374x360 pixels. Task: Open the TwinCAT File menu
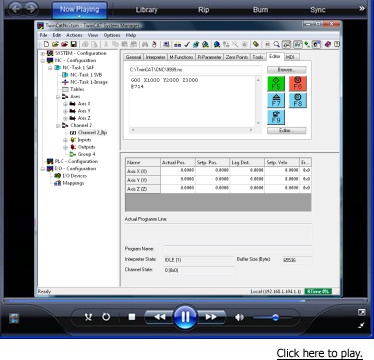pos(43,35)
